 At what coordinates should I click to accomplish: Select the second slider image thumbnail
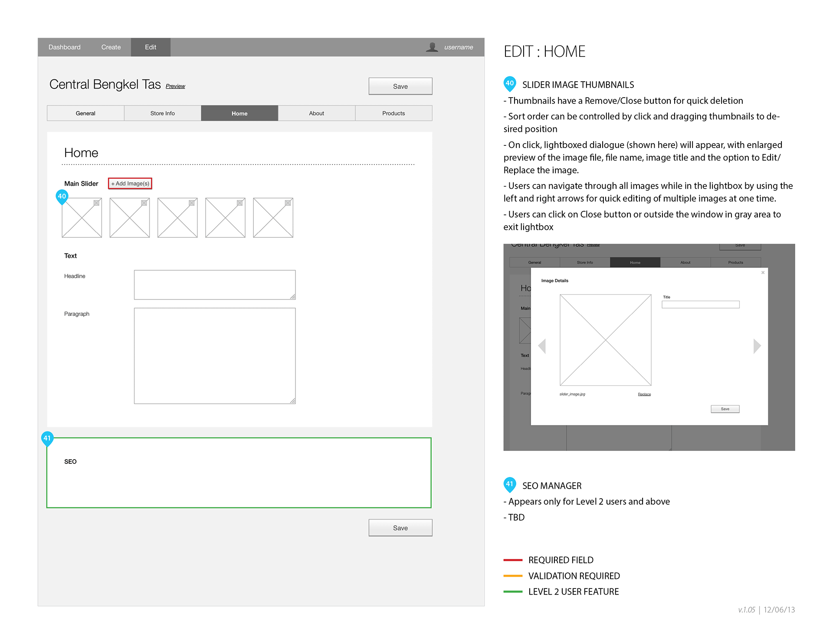pos(130,218)
